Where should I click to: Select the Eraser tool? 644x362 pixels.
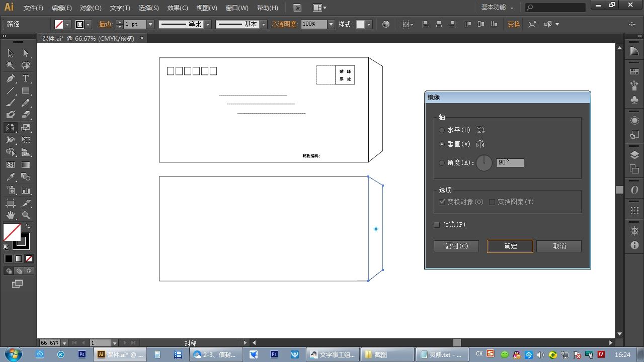26,115
